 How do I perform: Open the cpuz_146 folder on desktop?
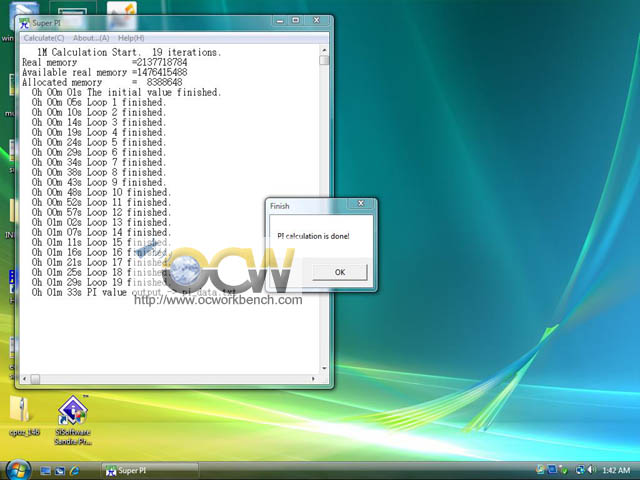22,415
